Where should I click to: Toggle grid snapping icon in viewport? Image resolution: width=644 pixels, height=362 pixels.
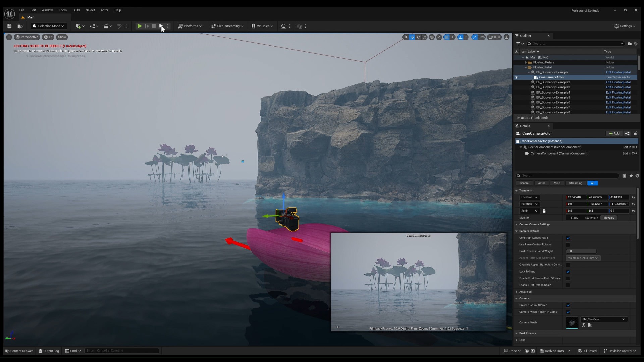coord(447,37)
